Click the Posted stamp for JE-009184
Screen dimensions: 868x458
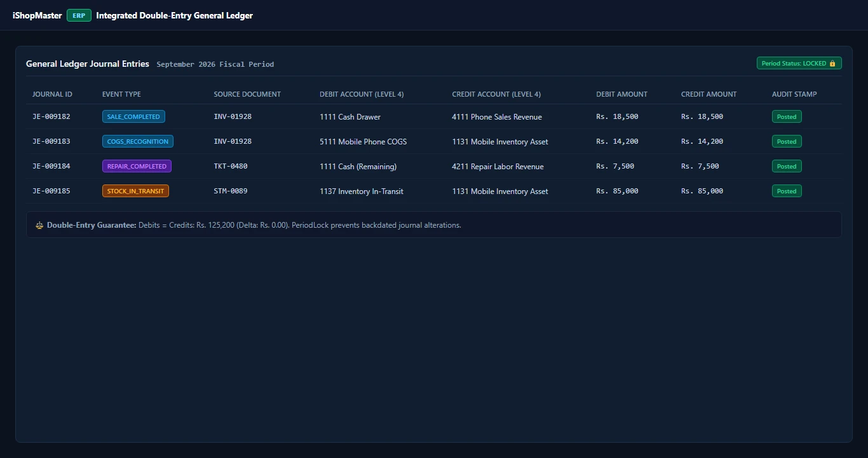click(x=787, y=166)
